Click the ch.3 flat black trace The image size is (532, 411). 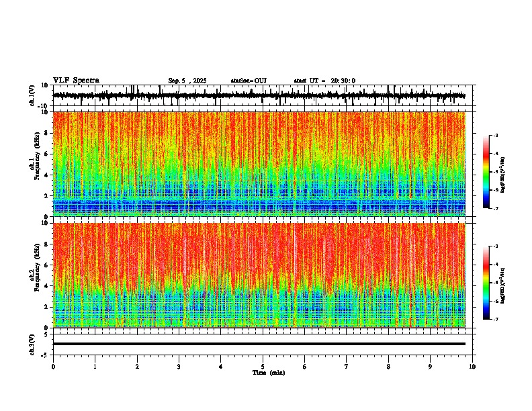click(259, 344)
